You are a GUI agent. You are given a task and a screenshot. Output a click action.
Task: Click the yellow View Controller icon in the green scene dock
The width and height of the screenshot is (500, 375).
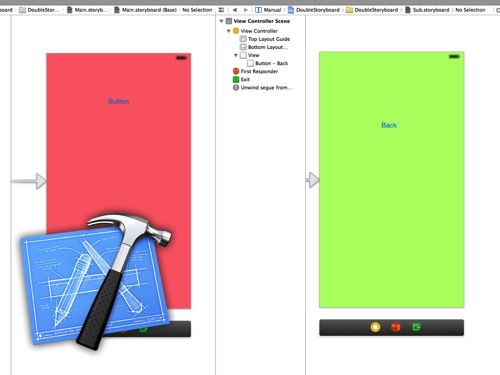[x=375, y=327]
